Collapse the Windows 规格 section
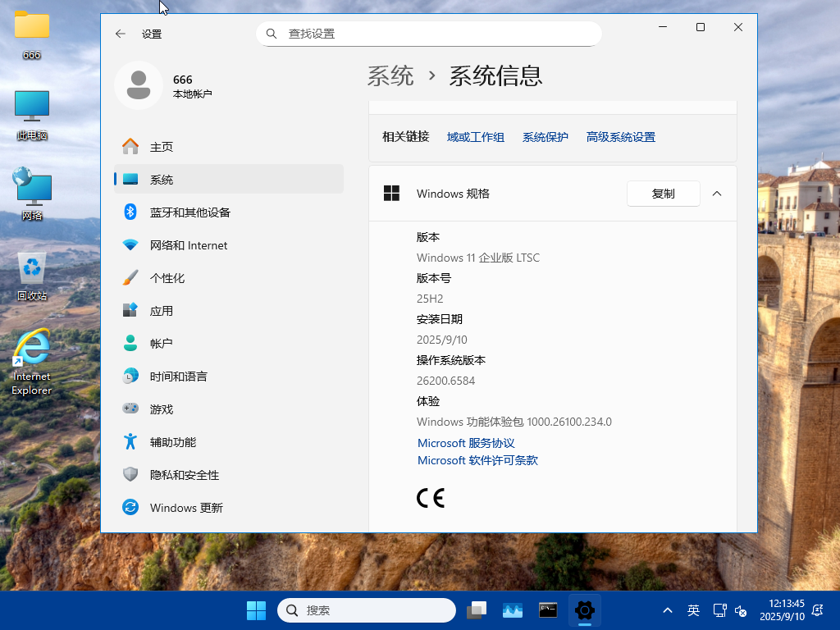 [717, 194]
